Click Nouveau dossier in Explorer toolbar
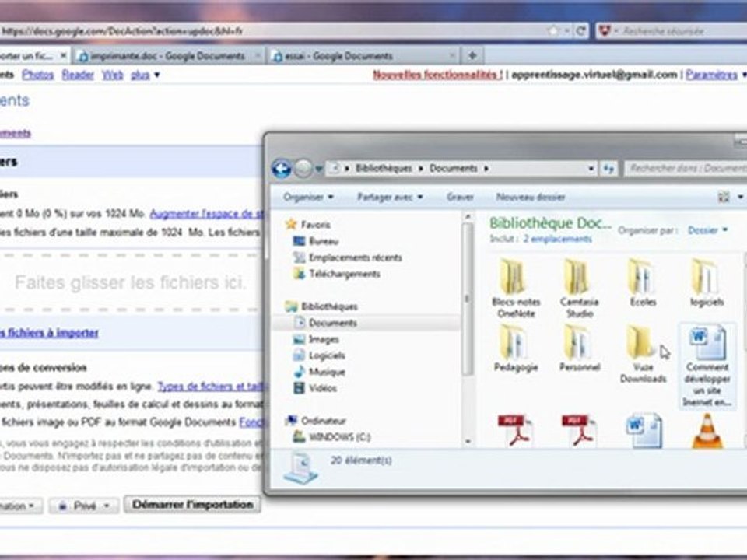The image size is (747, 560). click(530, 197)
